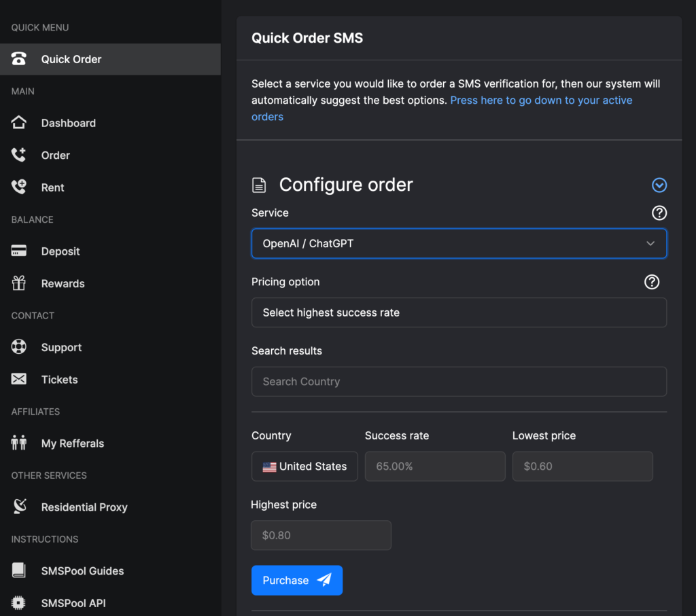Click the SMSPool API chip icon
Image resolution: width=696 pixels, height=616 pixels.
point(18,602)
